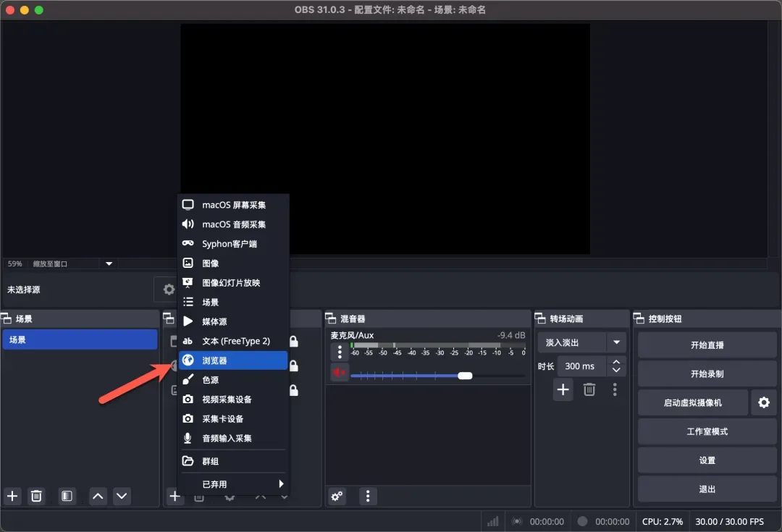Create a 群组 group

click(x=233, y=461)
